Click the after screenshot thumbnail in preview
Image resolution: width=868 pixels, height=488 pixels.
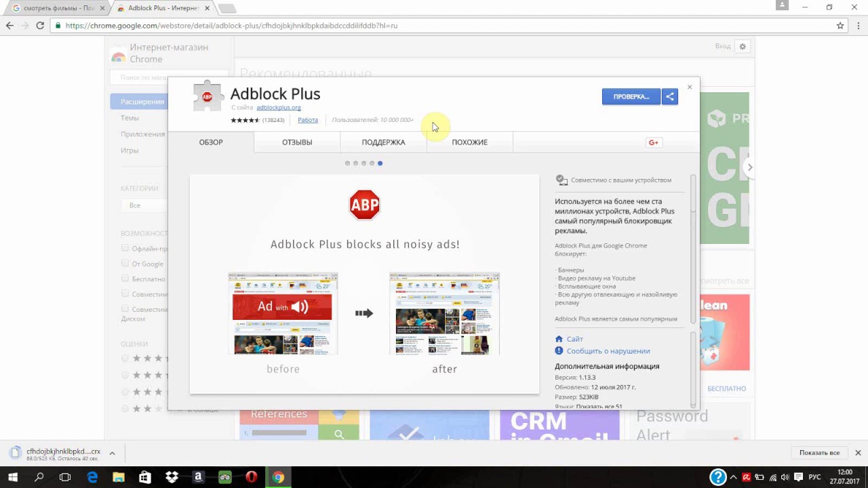click(x=445, y=313)
